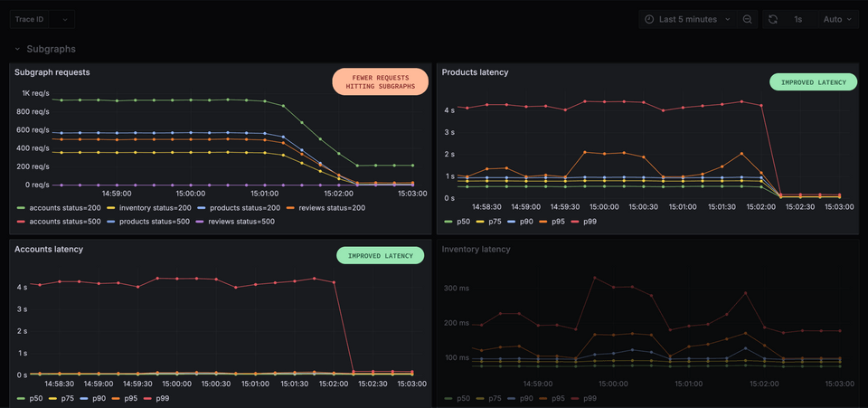Click the 200 req/s axis label
The height and width of the screenshot is (408, 868).
[33, 166]
